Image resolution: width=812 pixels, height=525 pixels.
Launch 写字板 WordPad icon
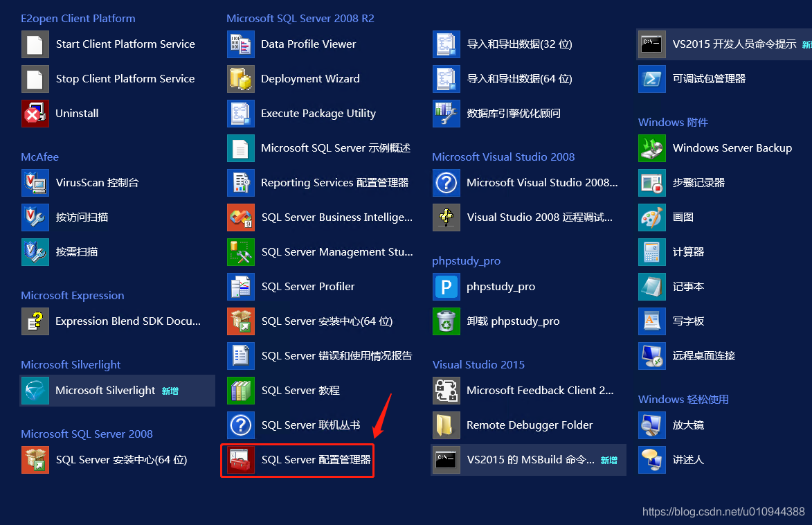click(x=652, y=321)
